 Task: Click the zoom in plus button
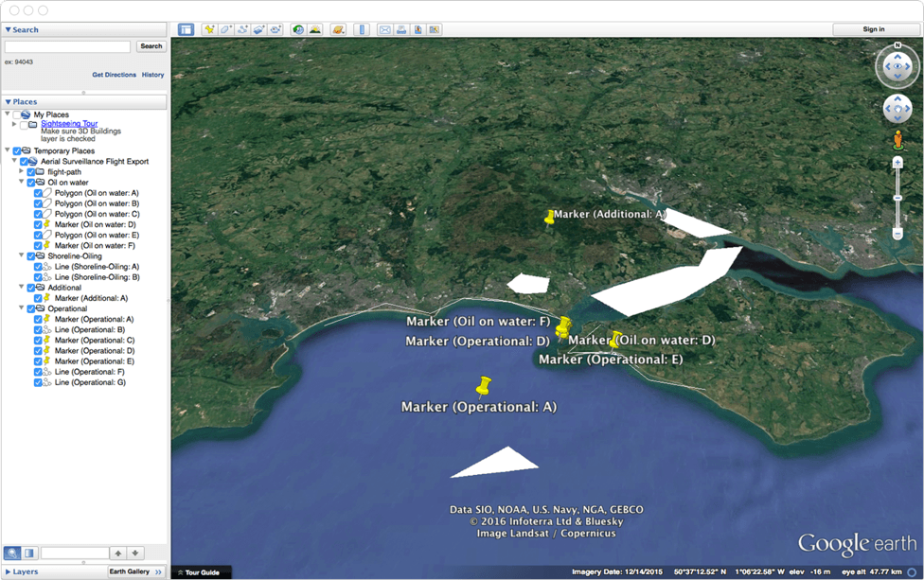897,163
